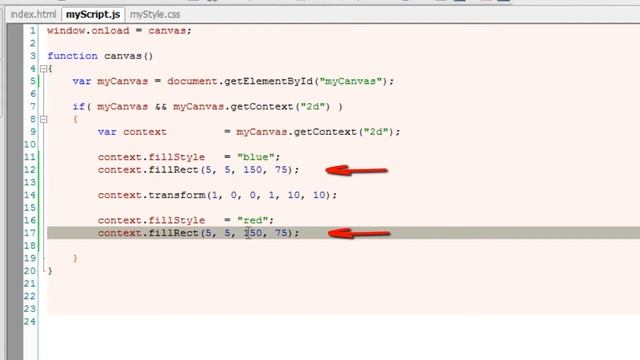Open the myStyle.css tab

coord(155,14)
